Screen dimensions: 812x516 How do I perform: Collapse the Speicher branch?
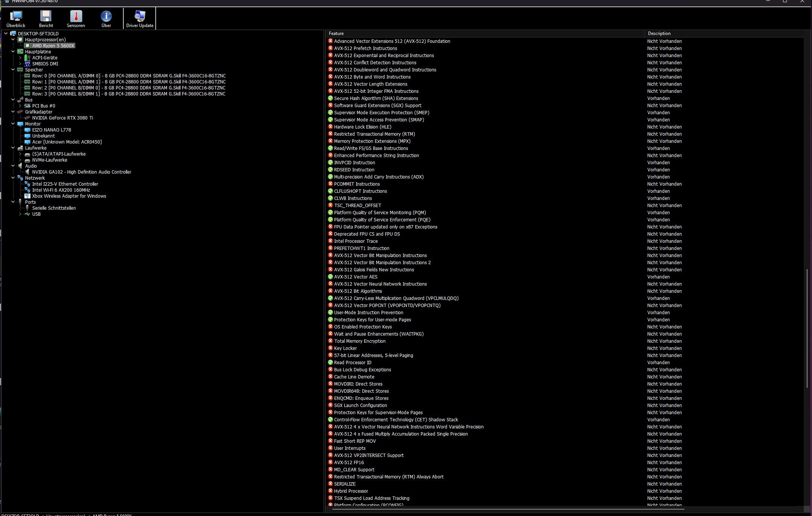click(x=13, y=70)
